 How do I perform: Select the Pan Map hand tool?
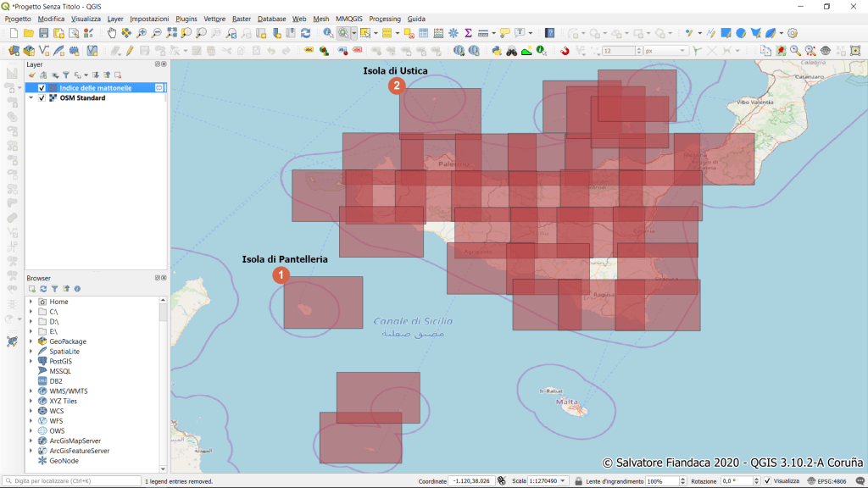(x=112, y=33)
